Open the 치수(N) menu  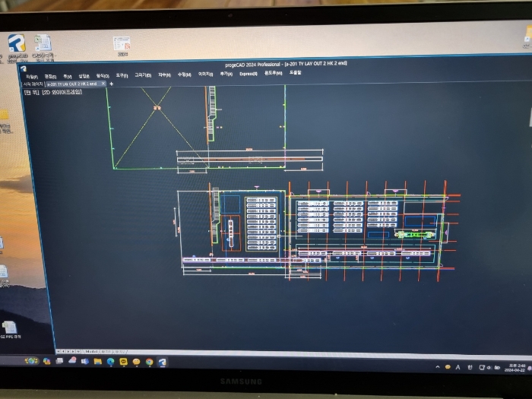(165, 74)
